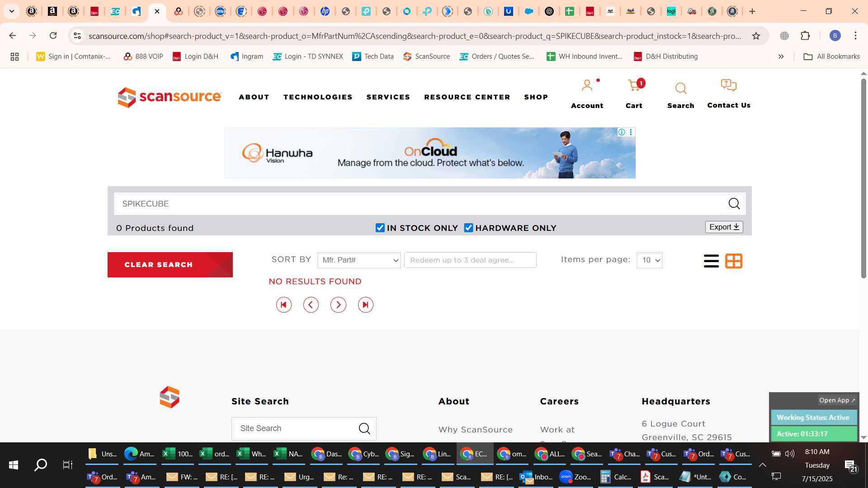This screenshot has width=868, height=488.
Task: Open 888 VOIP bookmark
Action: 143,56
